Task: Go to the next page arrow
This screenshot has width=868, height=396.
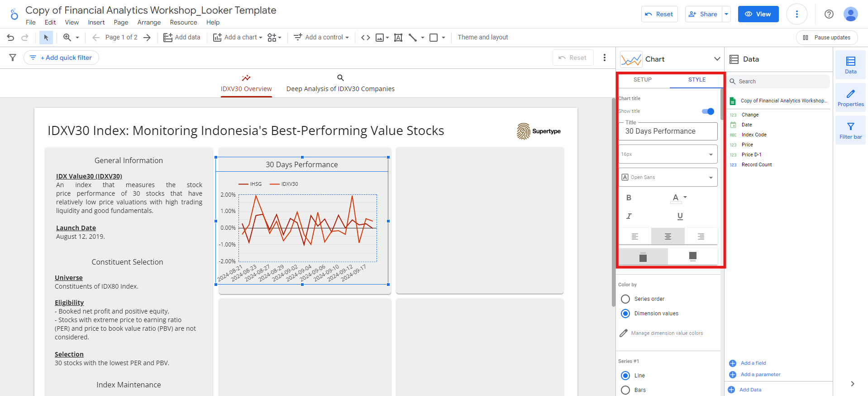Action: (147, 38)
